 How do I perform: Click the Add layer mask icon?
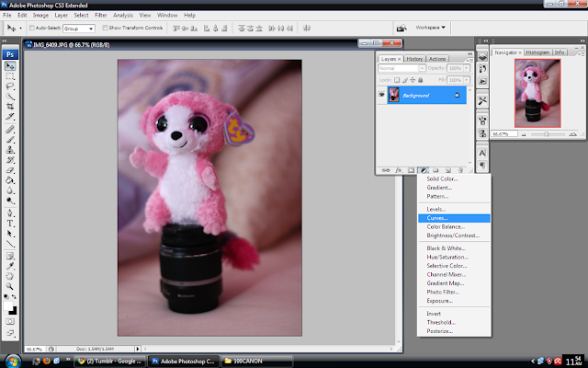[x=411, y=170]
